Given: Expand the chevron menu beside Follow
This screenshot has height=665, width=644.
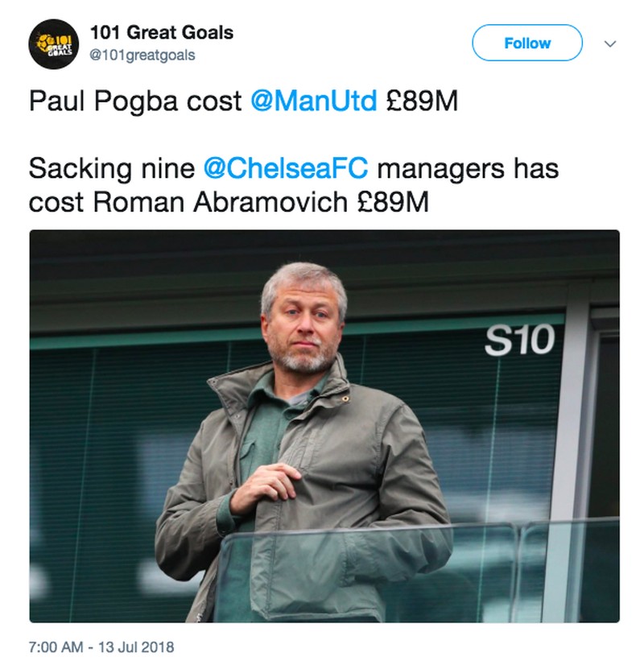Looking at the screenshot, I should 609,43.
